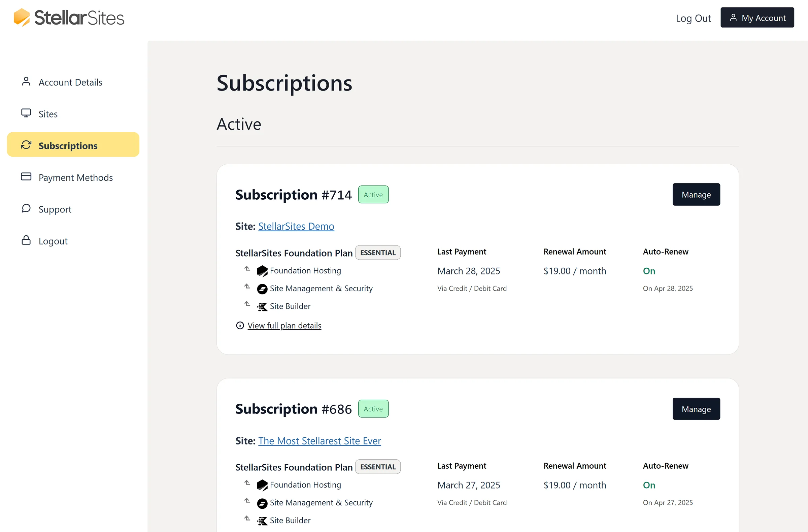The width and height of the screenshot is (808, 532).
Task: Select Payment Methods from the sidebar
Action: point(75,177)
